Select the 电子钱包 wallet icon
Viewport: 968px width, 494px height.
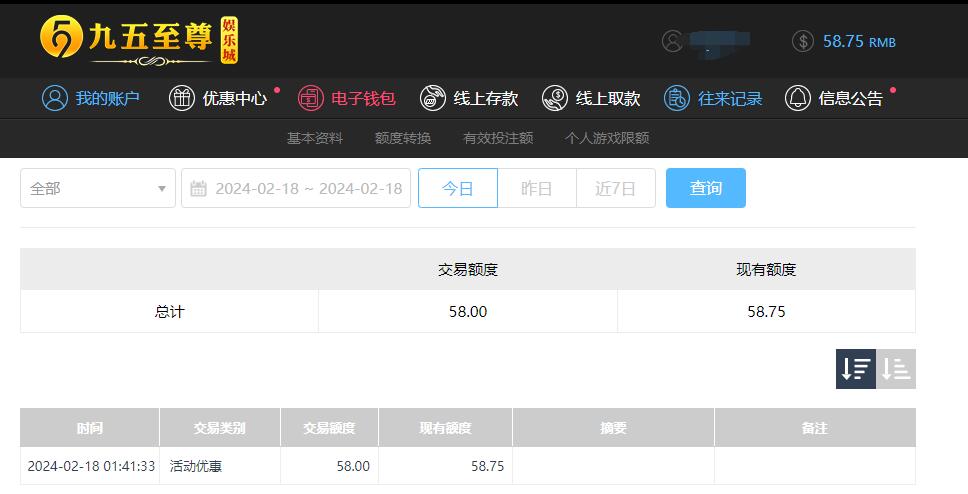[x=311, y=98]
